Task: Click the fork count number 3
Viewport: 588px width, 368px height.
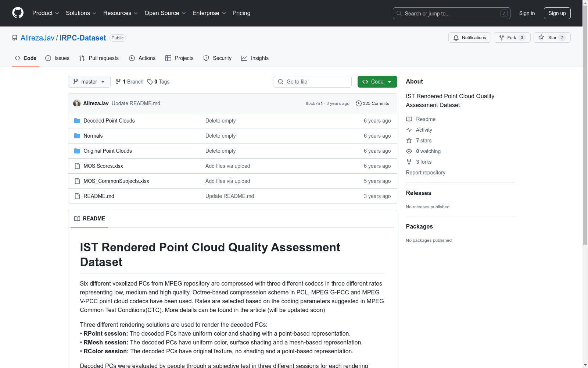Action: tap(522, 38)
